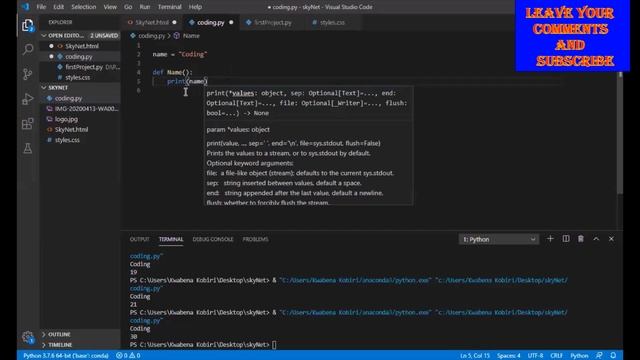640x360 pixels.
Task: Expand the TIMELINE section
Action: point(80,345)
